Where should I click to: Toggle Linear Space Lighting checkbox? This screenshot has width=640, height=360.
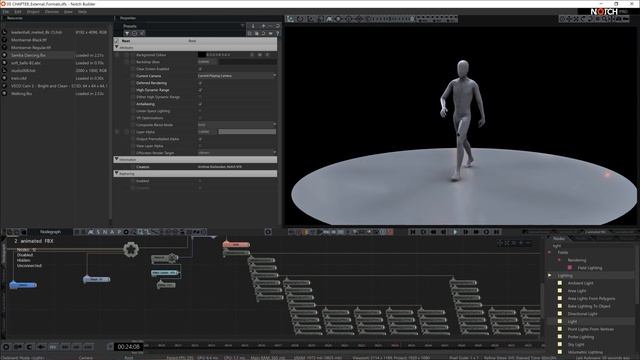pyautogui.click(x=200, y=111)
